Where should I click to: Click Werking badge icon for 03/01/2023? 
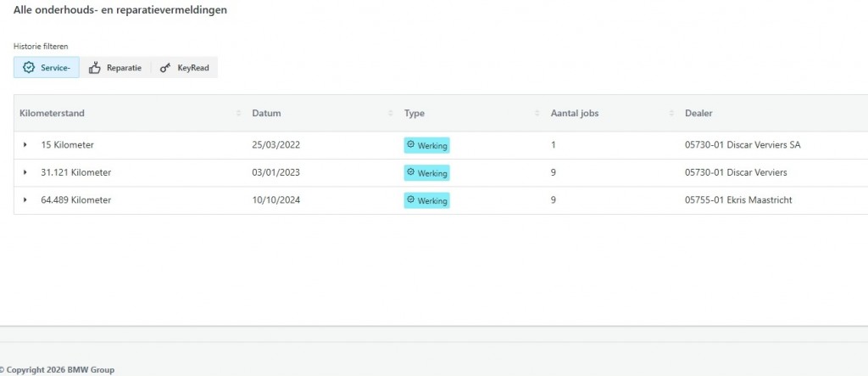411,172
